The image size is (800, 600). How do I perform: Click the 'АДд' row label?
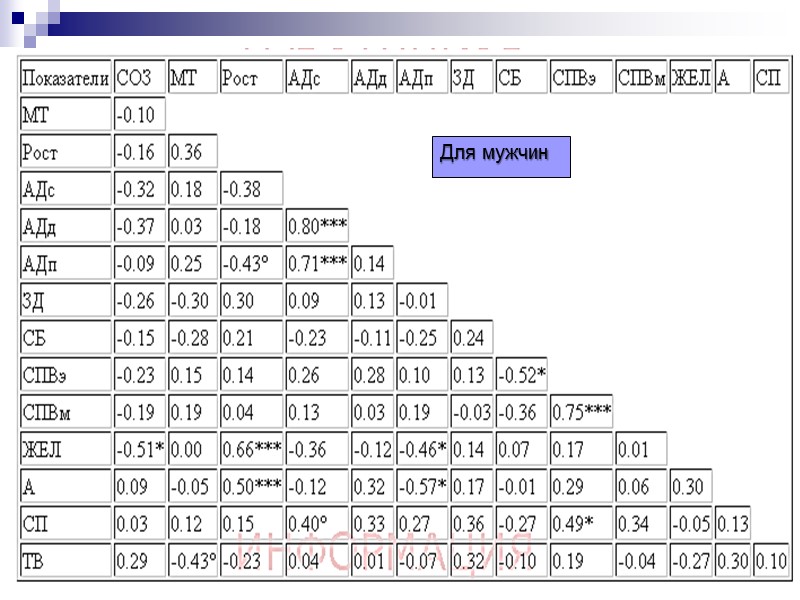[65, 226]
